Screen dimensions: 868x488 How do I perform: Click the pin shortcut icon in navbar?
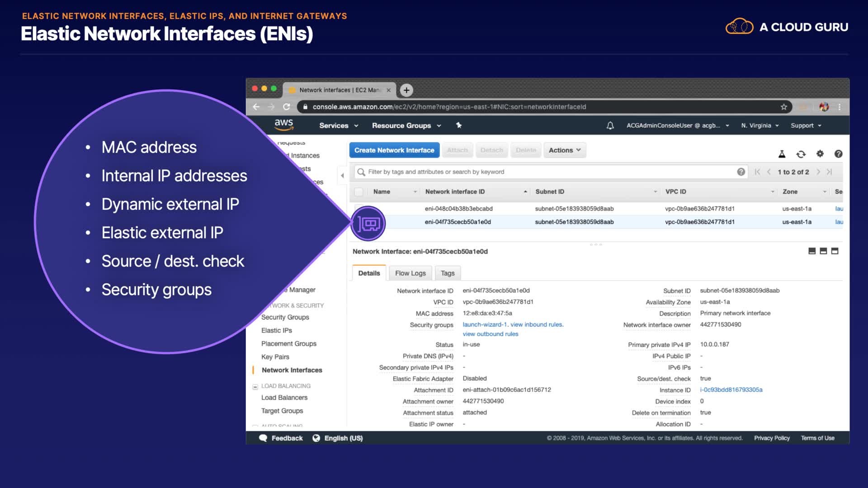[x=459, y=126]
